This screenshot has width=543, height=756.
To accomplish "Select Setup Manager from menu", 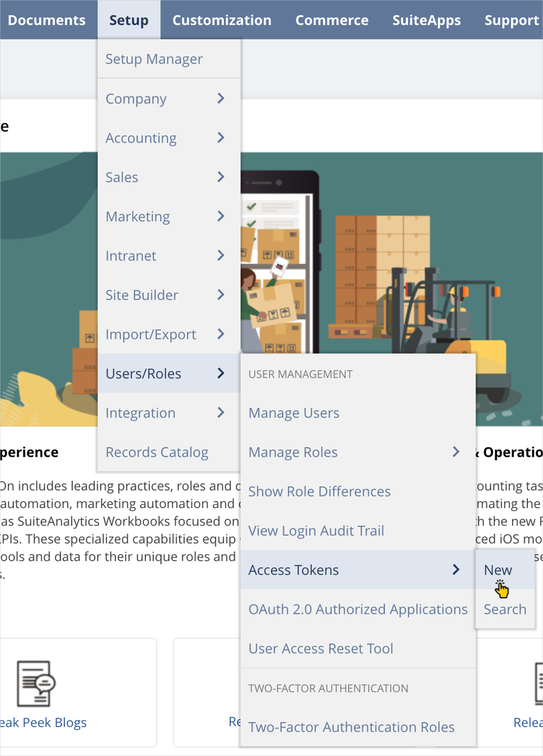I will point(154,59).
